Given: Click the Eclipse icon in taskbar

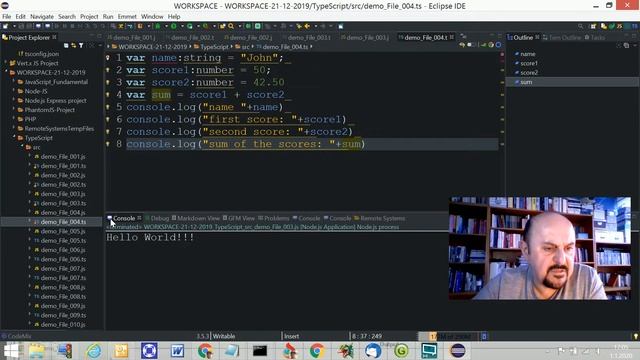Looking at the screenshot, I should (x=457, y=351).
